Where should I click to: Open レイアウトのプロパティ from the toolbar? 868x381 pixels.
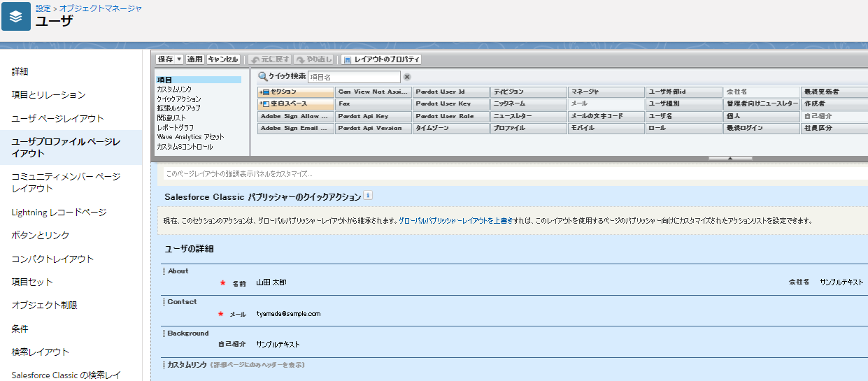pyautogui.click(x=382, y=59)
